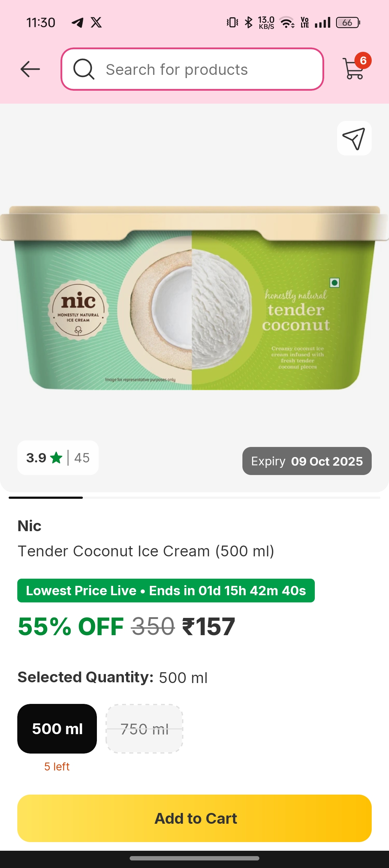Image resolution: width=389 pixels, height=868 pixels.
Task: Select the unavailable 750 ml option
Action: (x=144, y=729)
